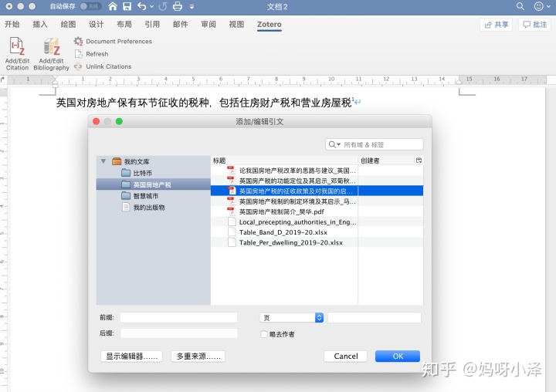Sort by the 创建者 column header
Image resolution: width=556 pixels, height=392 pixels.
click(387, 161)
